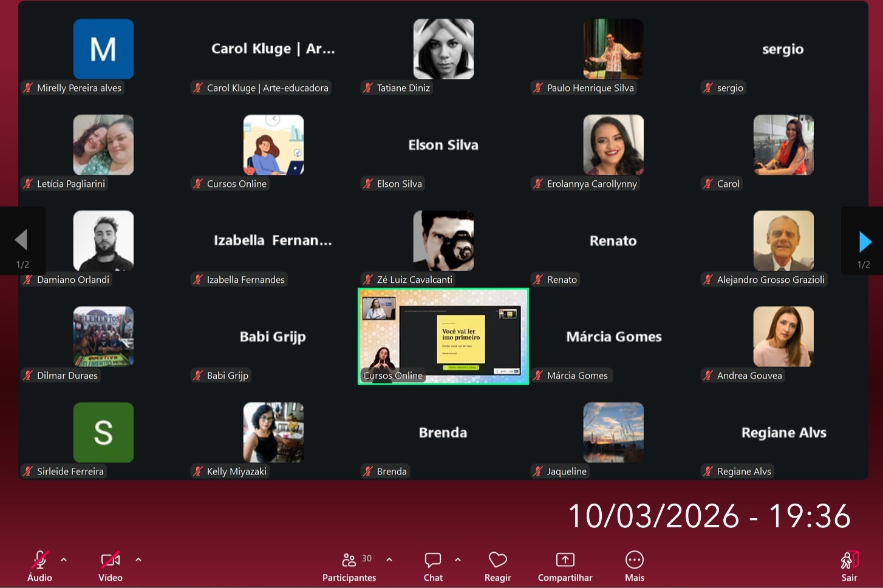The height and width of the screenshot is (588, 883).
Task: Click the large Renato name tile
Action: coord(613,241)
